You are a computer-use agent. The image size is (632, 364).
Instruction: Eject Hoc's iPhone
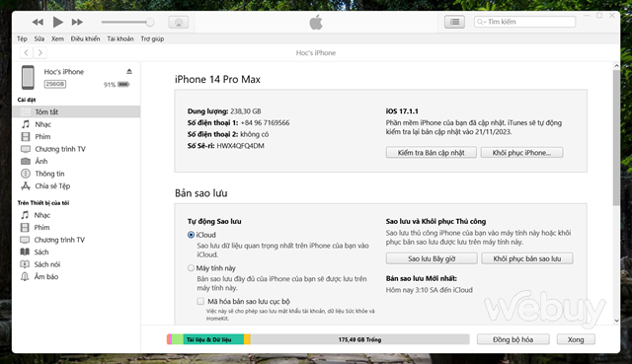pyautogui.click(x=129, y=71)
